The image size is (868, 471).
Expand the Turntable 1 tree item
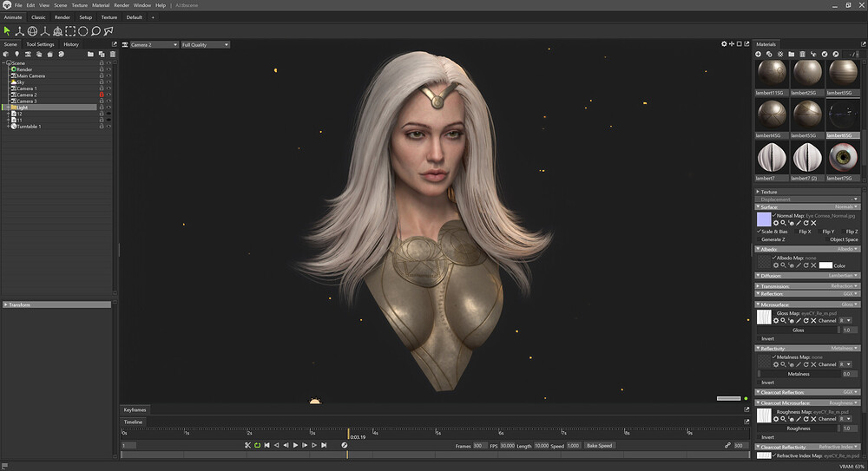point(8,127)
